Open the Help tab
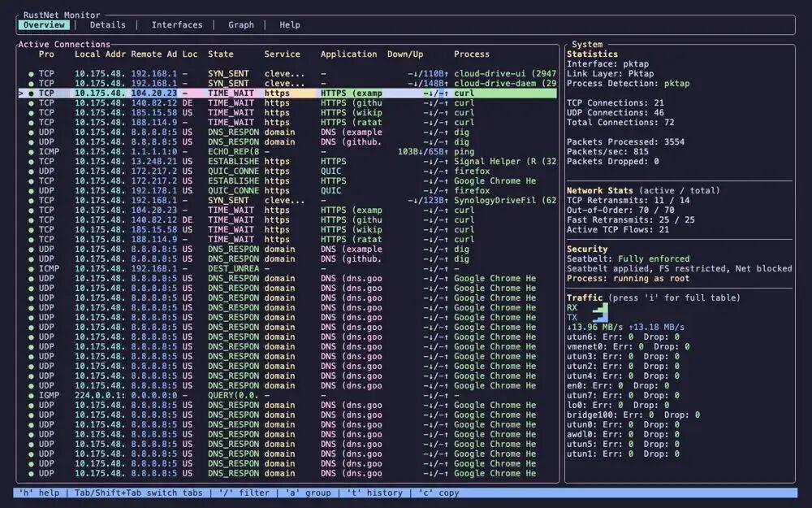 point(290,25)
